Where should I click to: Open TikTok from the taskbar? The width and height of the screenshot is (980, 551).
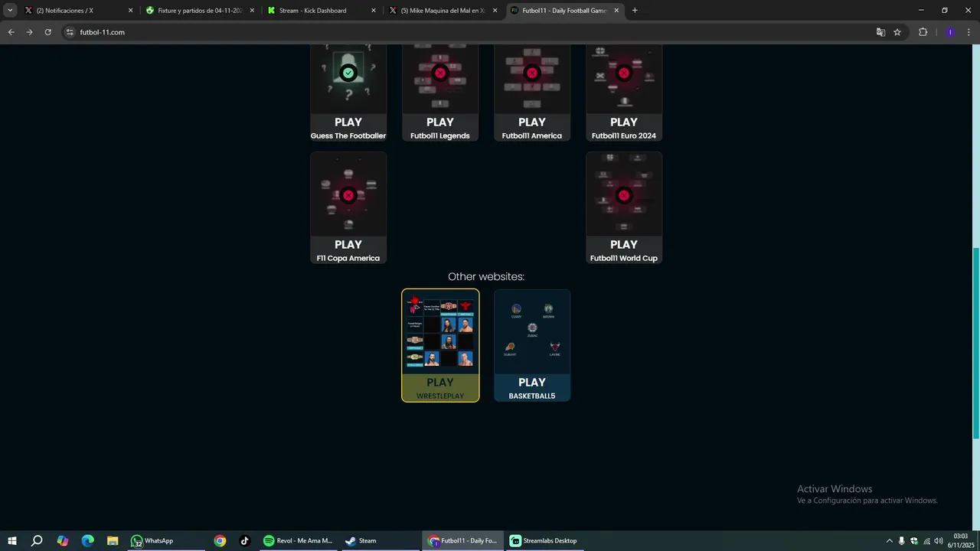click(x=245, y=540)
